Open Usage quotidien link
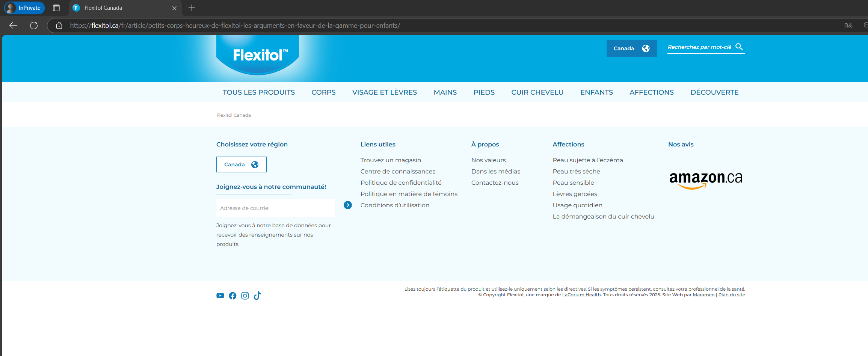 577,205
